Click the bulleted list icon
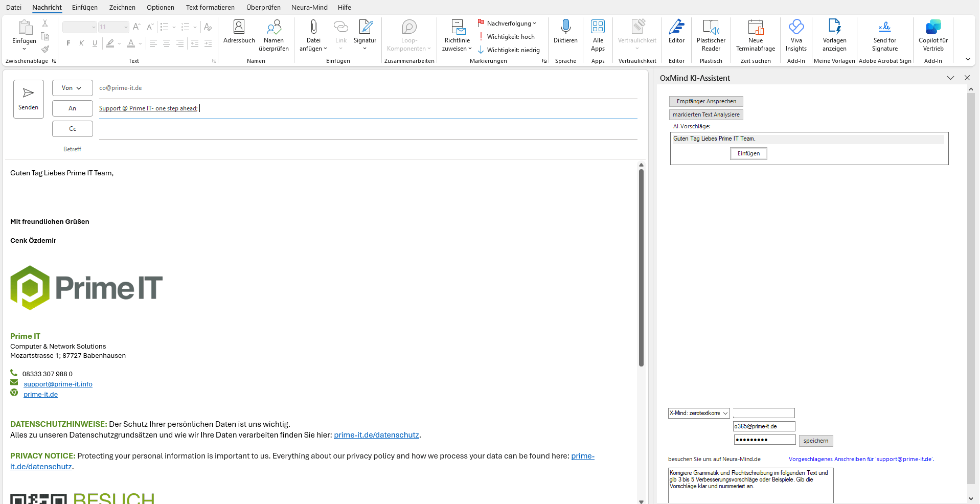 164,27
